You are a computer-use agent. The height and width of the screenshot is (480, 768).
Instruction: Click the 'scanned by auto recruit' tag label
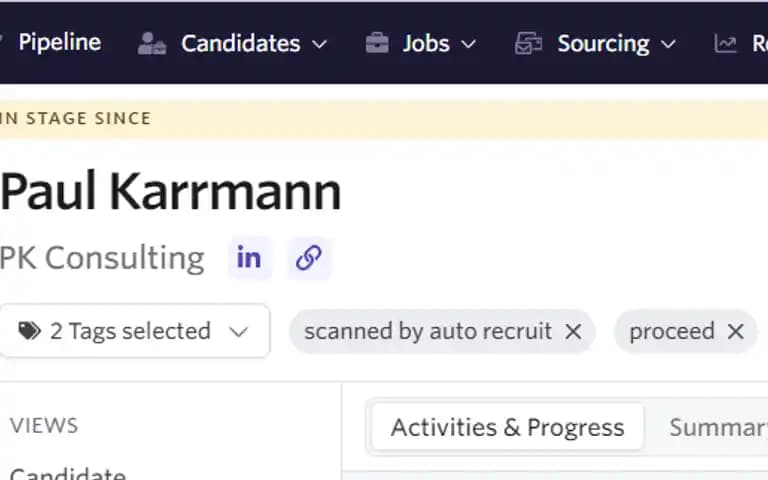pos(428,332)
